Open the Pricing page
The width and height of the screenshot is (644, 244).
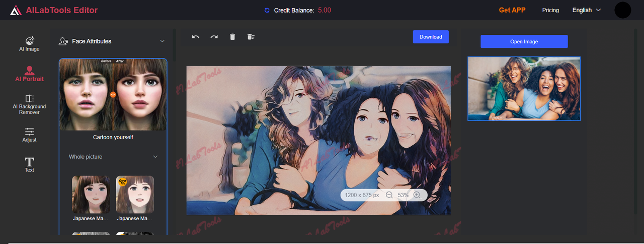click(550, 10)
